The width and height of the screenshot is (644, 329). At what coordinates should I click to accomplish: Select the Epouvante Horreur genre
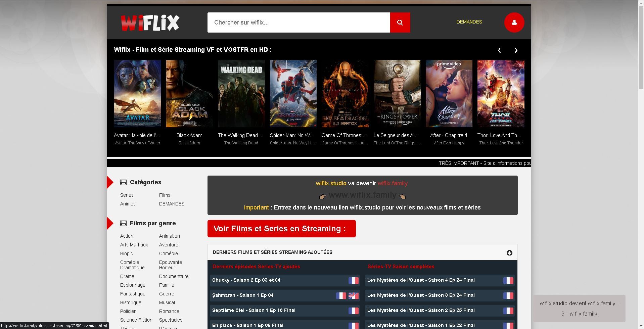pyautogui.click(x=171, y=265)
